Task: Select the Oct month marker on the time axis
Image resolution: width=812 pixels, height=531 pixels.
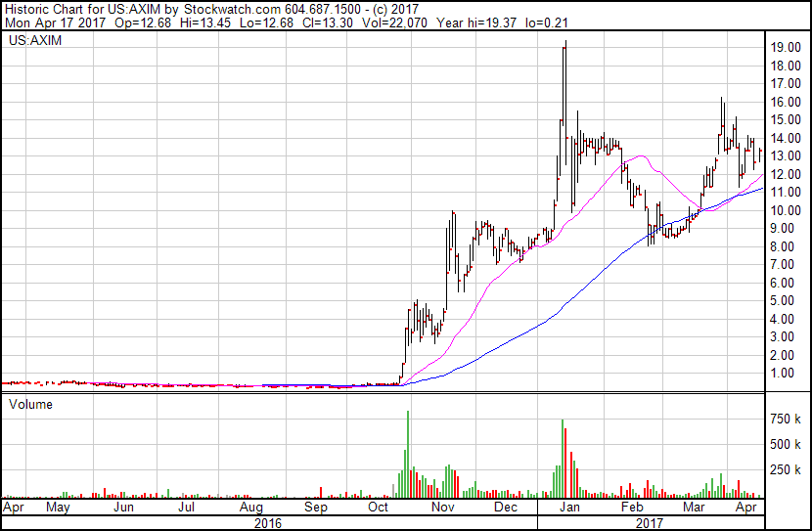Action: 378,509
